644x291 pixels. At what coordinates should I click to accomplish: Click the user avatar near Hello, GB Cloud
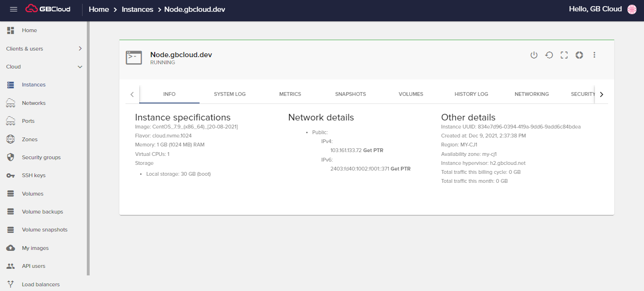[631, 9]
